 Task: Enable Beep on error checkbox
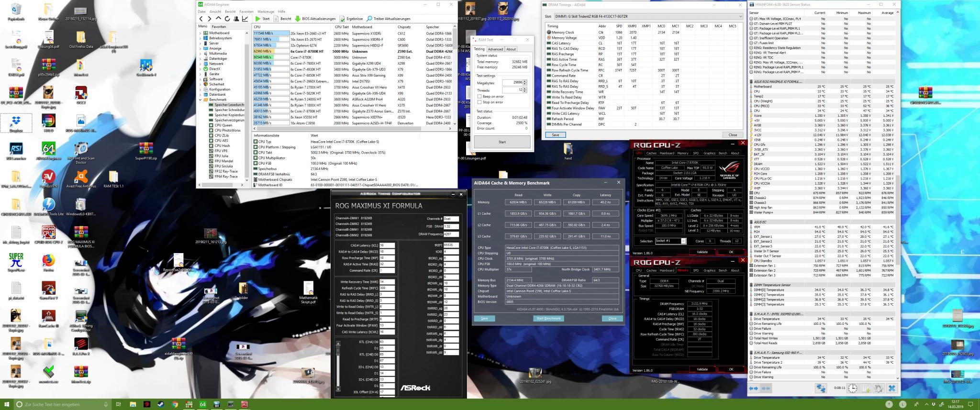point(479,97)
